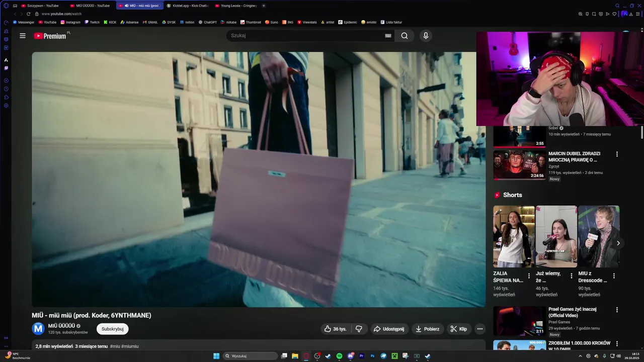Dislike the miü miü video
Screen dimensions: 644x362
click(x=359, y=329)
